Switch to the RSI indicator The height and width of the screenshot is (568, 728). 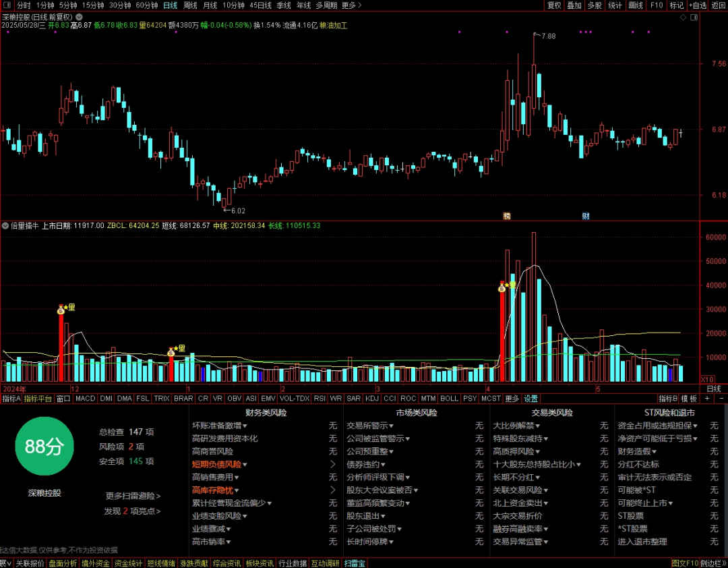pyautogui.click(x=320, y=399)
